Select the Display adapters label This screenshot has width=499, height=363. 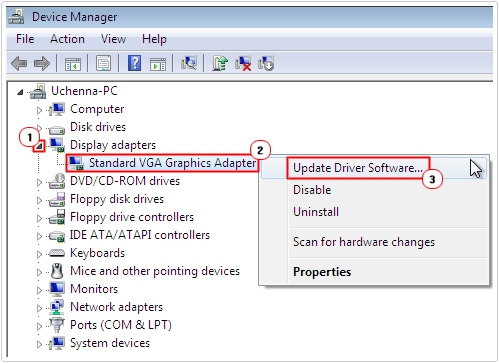pyautogui.click(x=113, y=145)
